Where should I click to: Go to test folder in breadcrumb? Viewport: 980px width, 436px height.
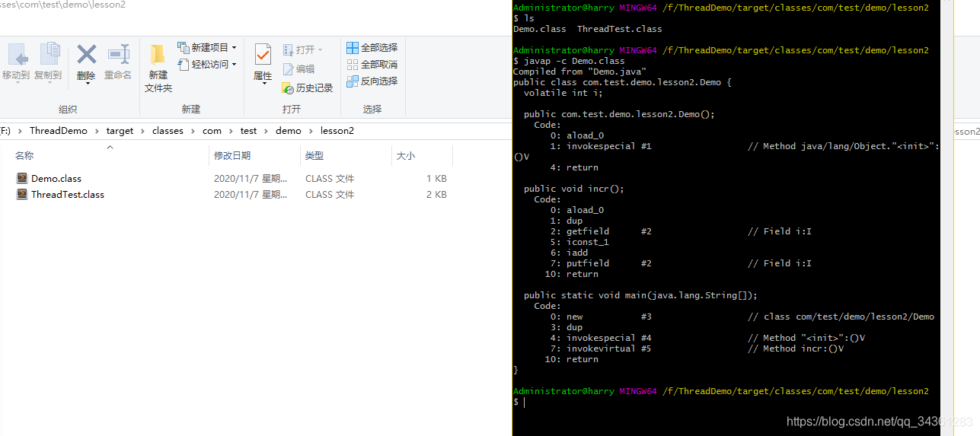click(248, 131)
